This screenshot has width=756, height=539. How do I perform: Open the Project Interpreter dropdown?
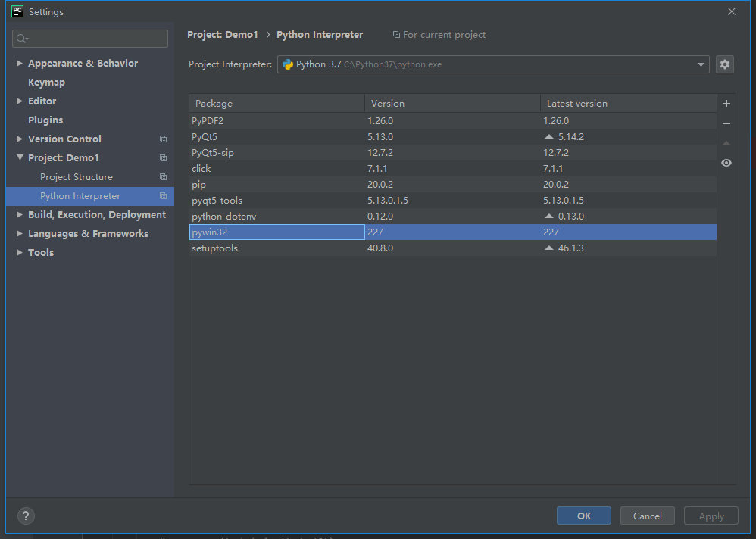tap(701, 64)
